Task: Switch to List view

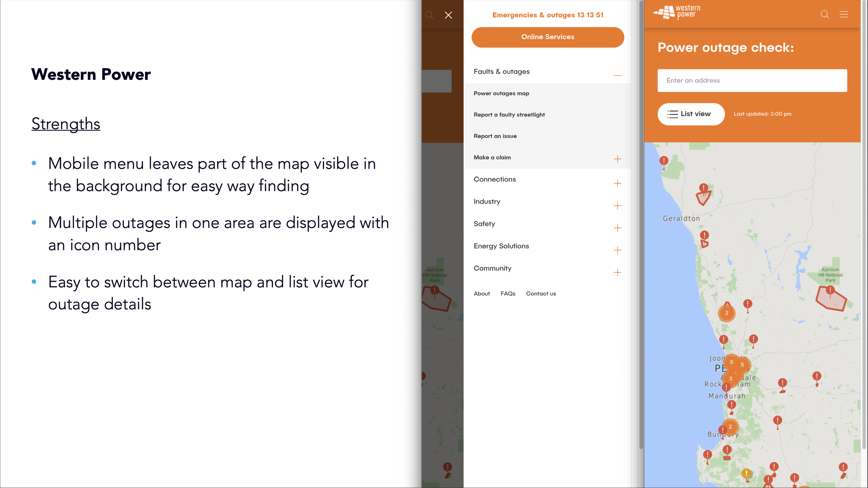Action: [x=691, y=114]
